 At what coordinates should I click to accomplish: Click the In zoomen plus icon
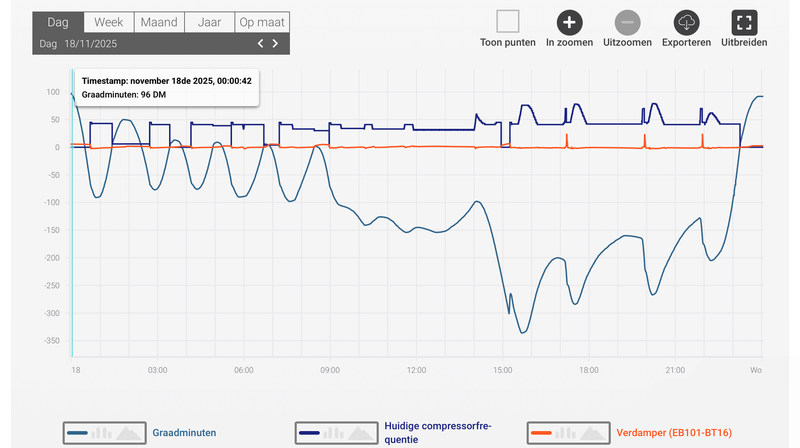click(570, 22)
